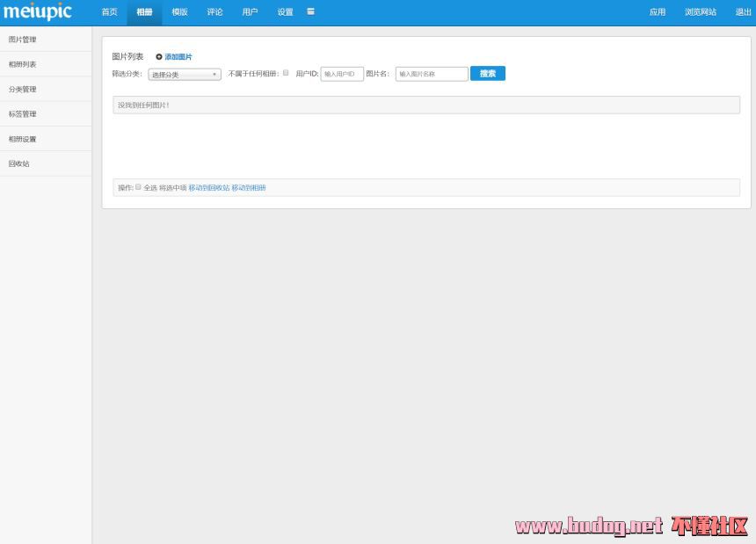Click 退出 to log out
756x544 pixels.
743,12
